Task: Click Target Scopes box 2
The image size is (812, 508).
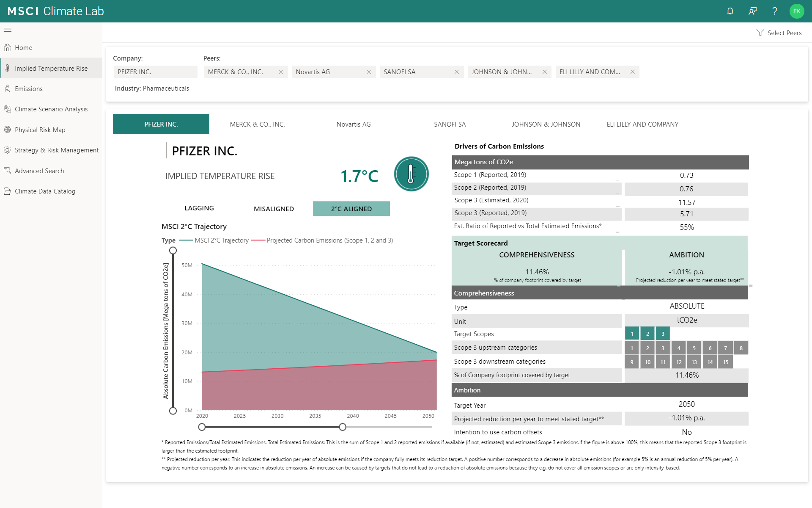Action: (647, 334)
